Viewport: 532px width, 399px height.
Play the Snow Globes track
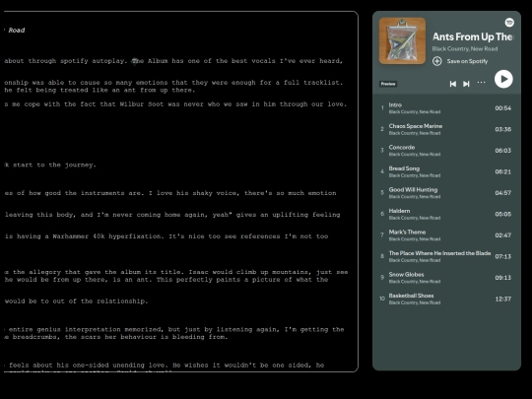pos(446,278)
